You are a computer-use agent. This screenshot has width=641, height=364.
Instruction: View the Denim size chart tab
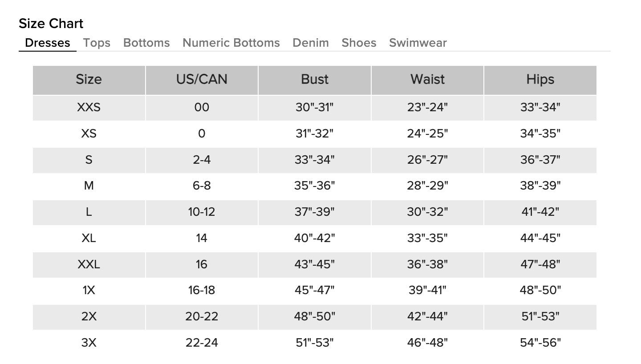(311, 43)
